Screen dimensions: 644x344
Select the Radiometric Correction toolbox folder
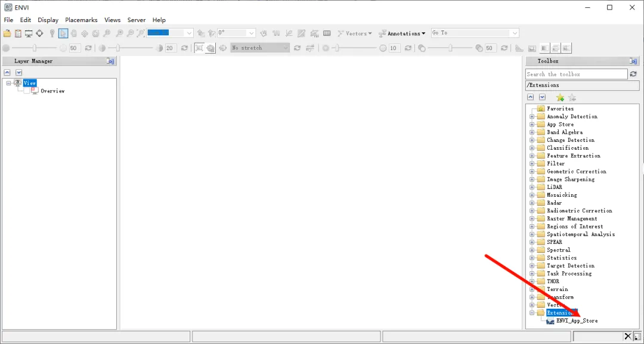pos(580,210)
